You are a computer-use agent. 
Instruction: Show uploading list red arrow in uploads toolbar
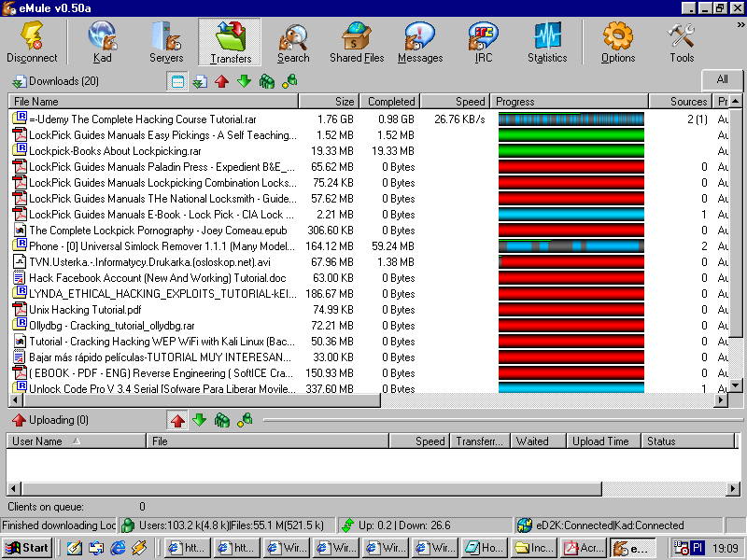point(177,421)
